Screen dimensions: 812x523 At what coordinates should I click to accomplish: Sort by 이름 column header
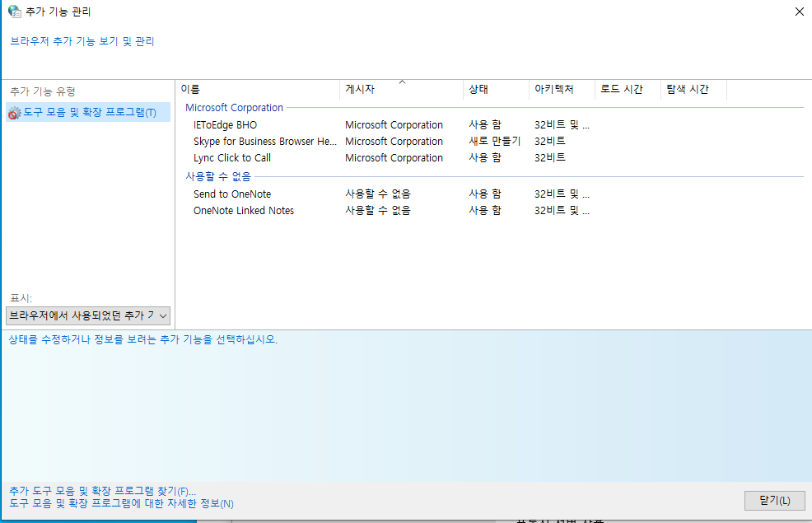tap(258, 89)
